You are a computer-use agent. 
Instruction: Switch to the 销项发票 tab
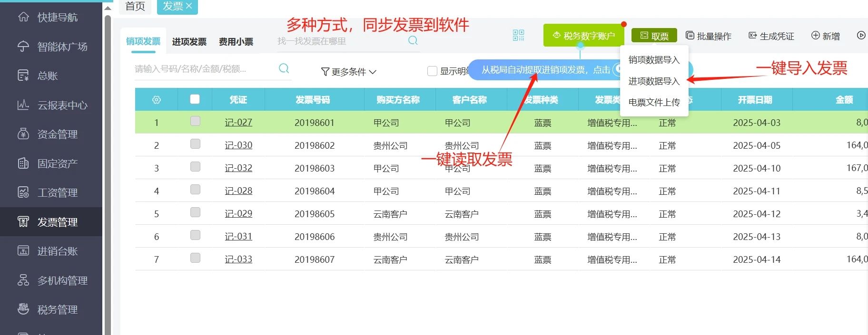click(143, 41)
